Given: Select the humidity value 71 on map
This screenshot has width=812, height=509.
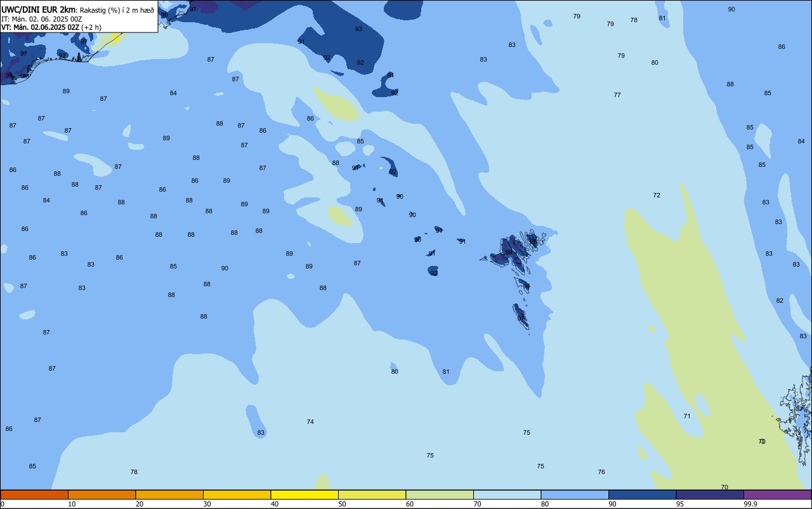Looking at the screenshot, I should [687, 416].
